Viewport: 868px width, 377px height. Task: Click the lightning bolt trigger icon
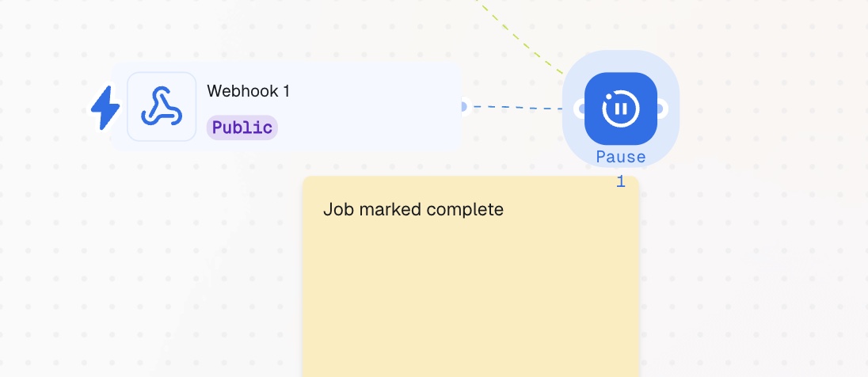105,108
